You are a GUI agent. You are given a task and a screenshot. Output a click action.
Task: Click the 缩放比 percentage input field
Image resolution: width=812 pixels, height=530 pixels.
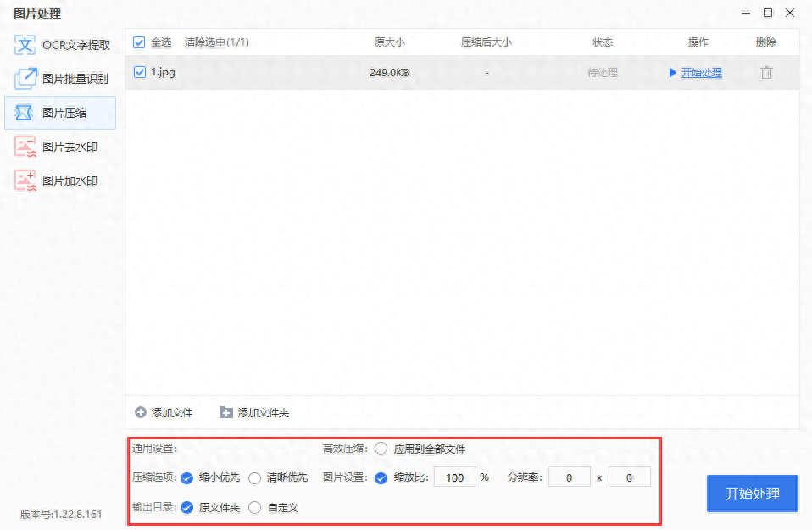455,477
